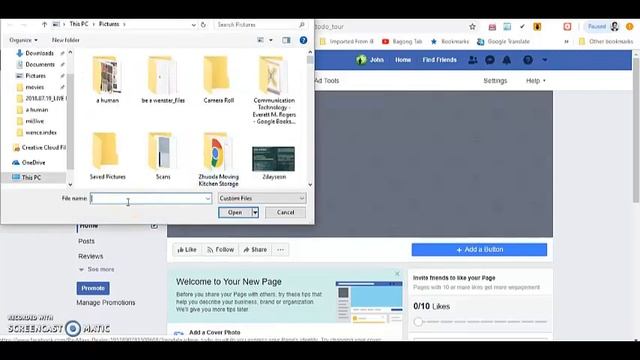Select OneDrive in navigation pane

(x=33, y=162)
